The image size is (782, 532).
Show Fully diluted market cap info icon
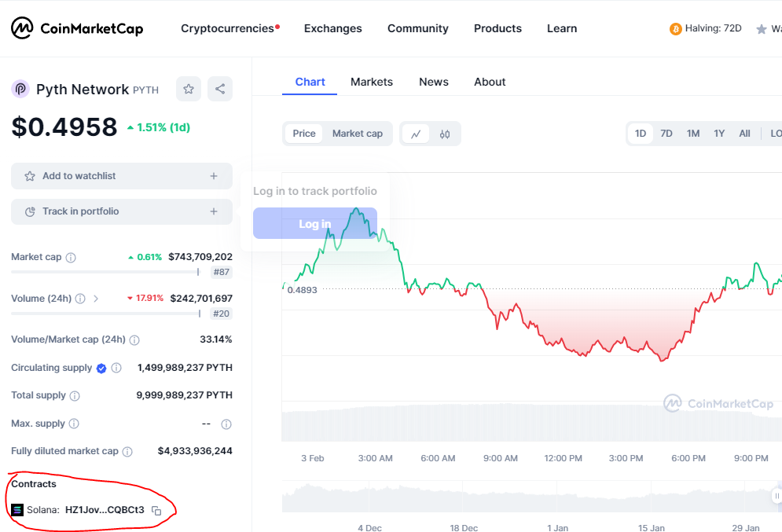tap(127, 452)
